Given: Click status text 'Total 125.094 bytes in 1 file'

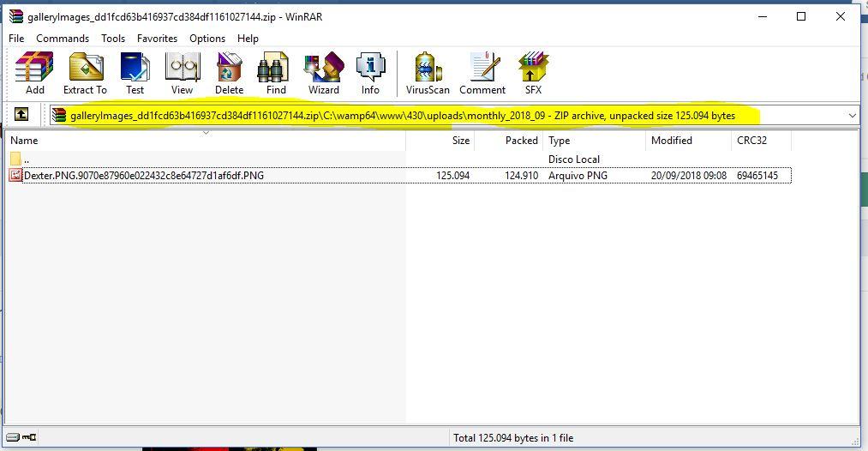Looking at the screenshot, I should click(x=513, y=437).
